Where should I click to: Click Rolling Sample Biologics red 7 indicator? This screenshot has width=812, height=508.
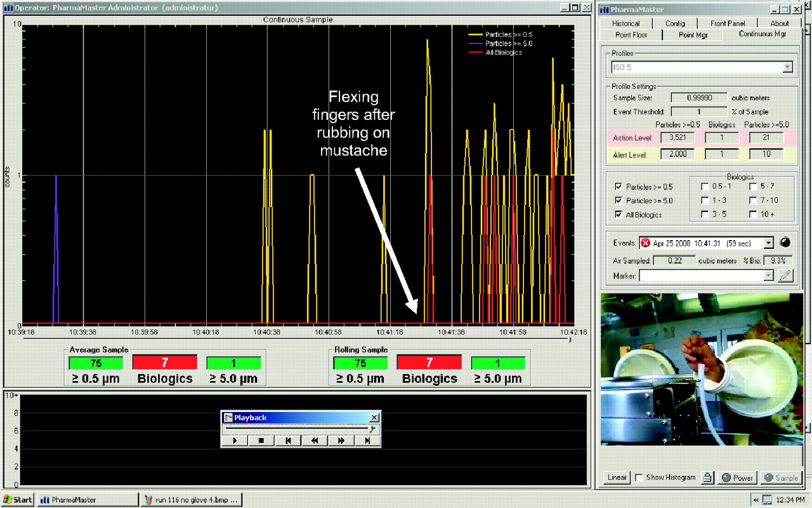pos(429,363)
